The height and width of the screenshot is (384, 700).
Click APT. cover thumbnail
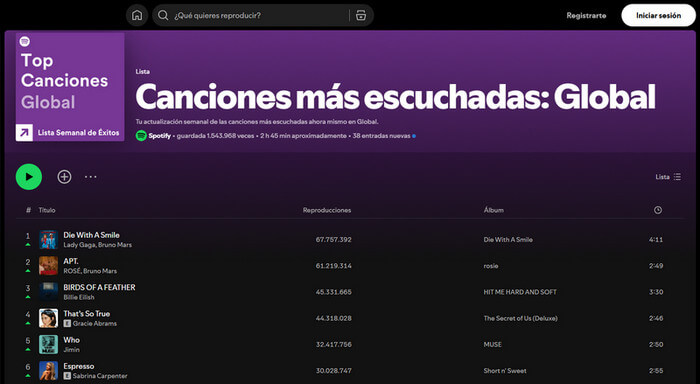48,266
